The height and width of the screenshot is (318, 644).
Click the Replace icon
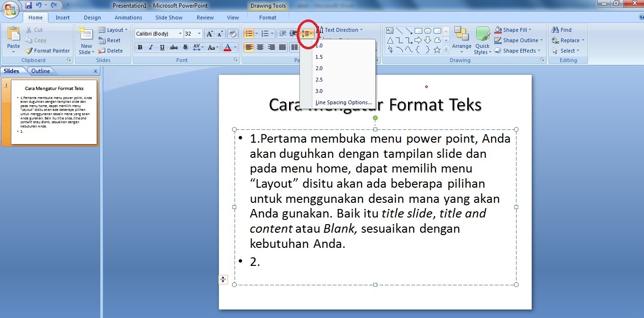[567, 40]
